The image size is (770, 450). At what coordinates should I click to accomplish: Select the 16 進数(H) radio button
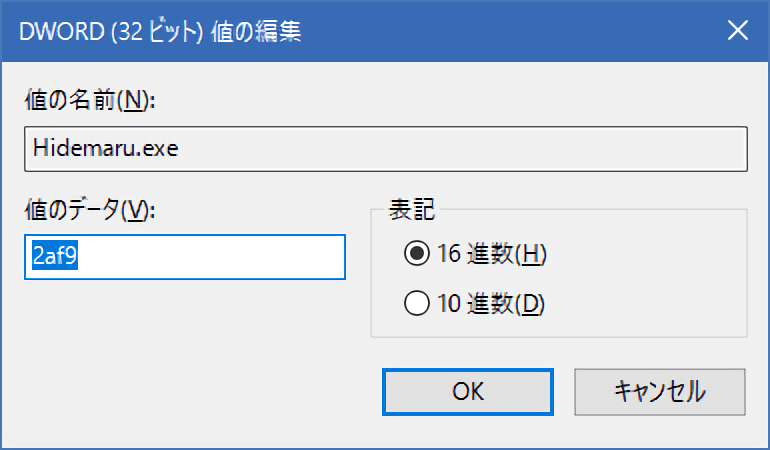point(415,254)
